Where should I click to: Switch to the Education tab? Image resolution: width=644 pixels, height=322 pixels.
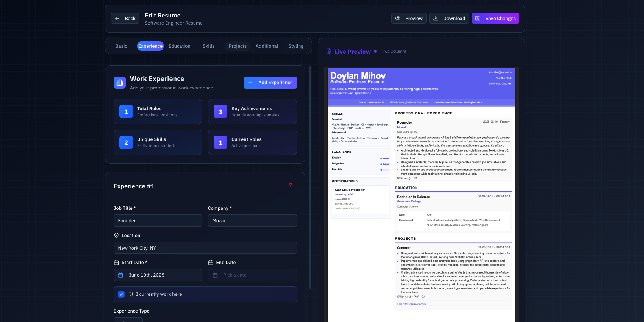click(x=179, y=46)
